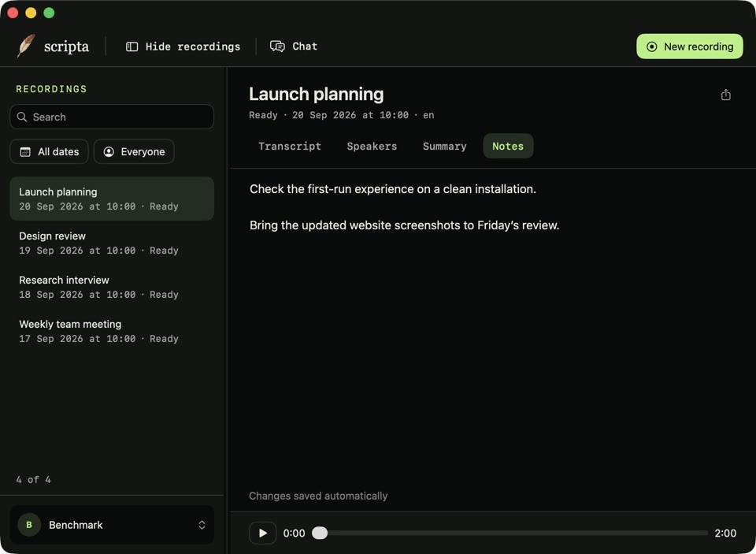
Task: Open the Everyone speaker filter
Action: tap(134, 151)
